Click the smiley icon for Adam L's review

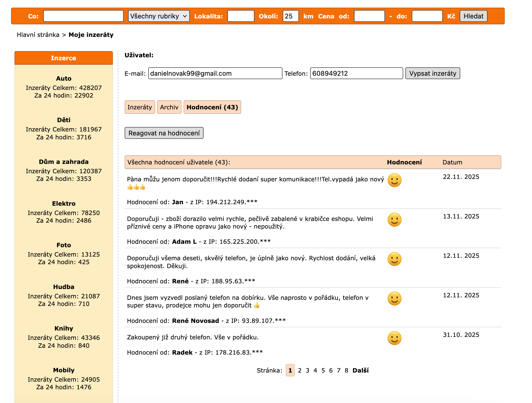[394, 219]
